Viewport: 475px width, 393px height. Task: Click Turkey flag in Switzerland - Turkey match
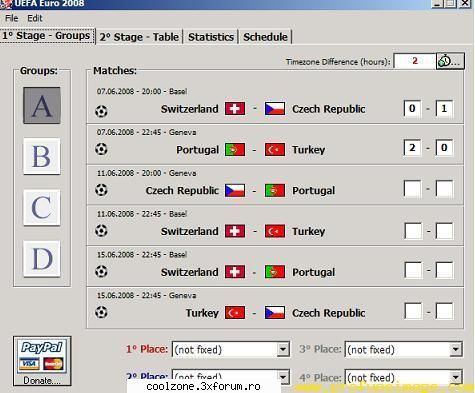coord(275,231)
